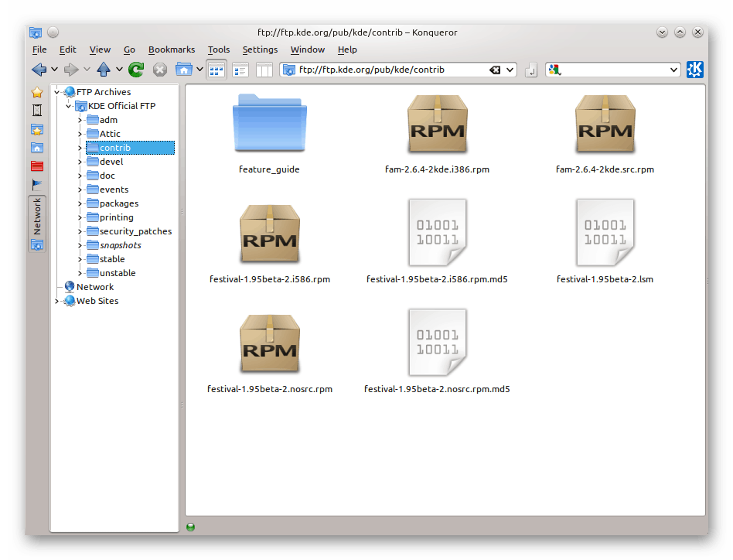Viewport: 733px width, 560px height.
Task: Open the Forward history dropdown arrow
Action: (87, 70)
